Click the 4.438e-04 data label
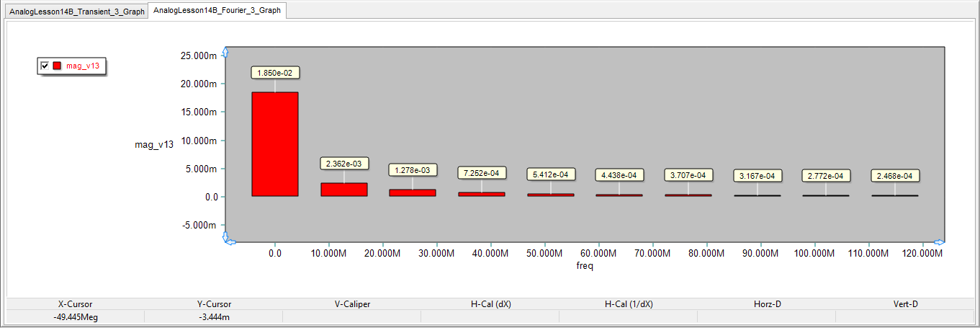 click(619, 174)
